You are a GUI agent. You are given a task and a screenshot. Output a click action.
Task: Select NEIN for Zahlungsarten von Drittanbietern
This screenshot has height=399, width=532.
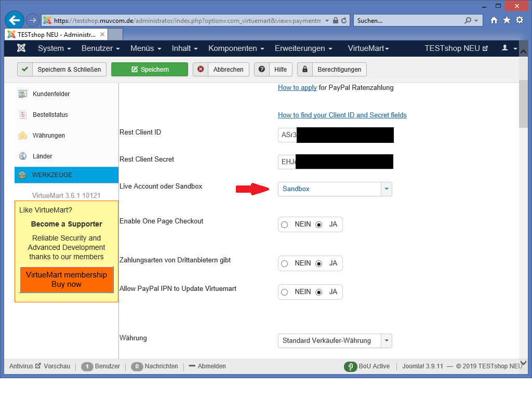tap(285, 263)
